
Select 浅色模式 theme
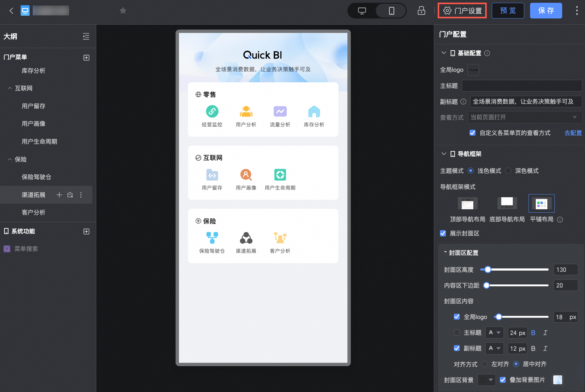coord(471,171)
